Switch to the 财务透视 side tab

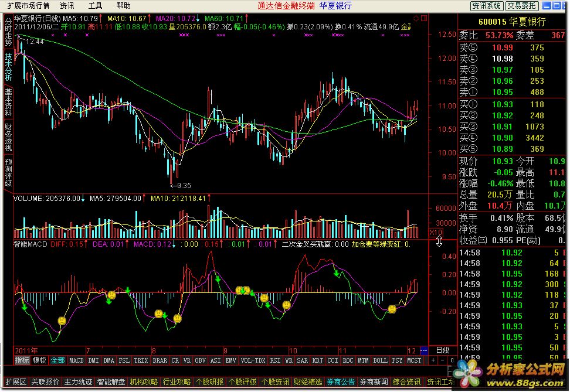coord(8,137)
